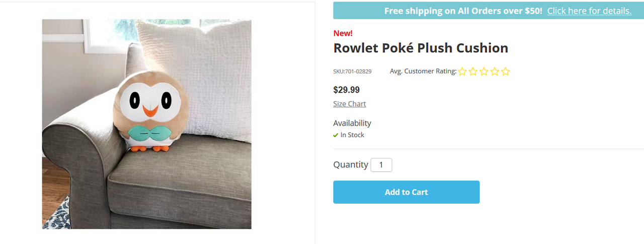Click the red New! label
This screenshot has height=244, width=644.
pos(343,33)
